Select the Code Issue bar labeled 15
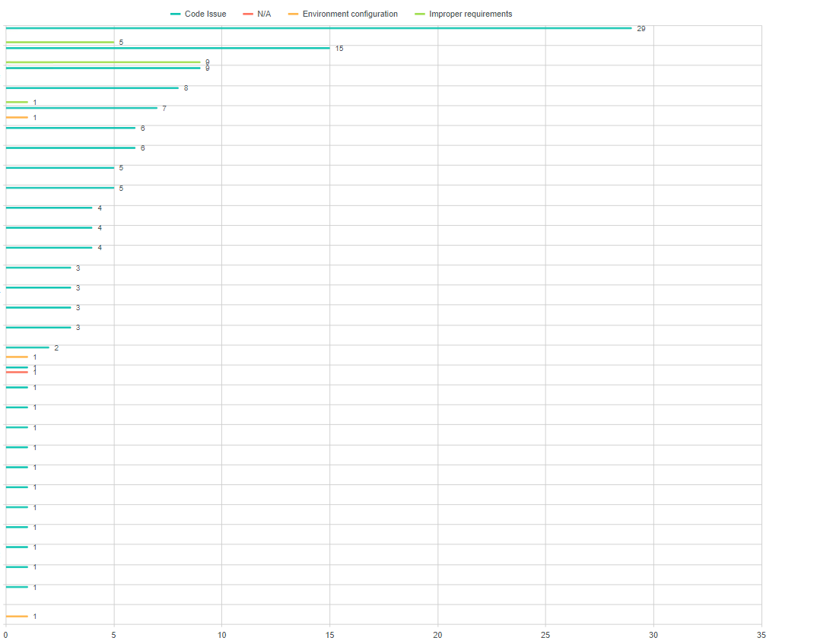Image resolution: width=817 pixels, height=644 pixels. click(x=167, y=48)
